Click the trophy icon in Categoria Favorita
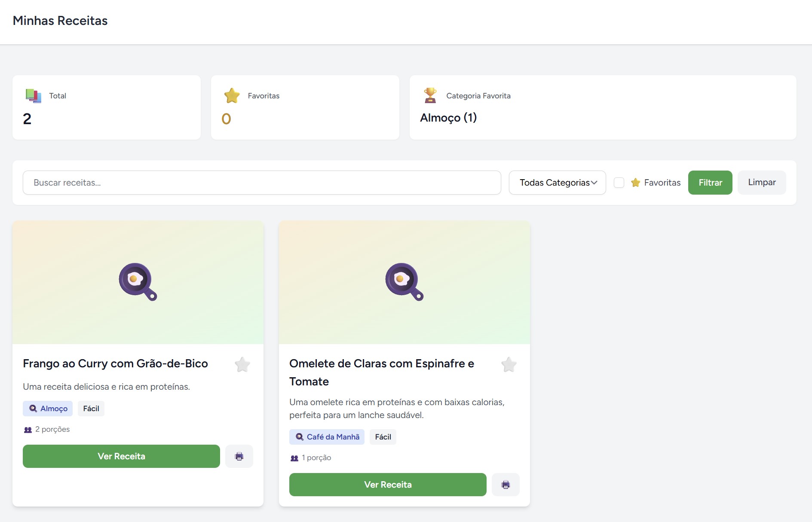Image resolution: width=812 pixels, height=522 pixels. [430, 96]
